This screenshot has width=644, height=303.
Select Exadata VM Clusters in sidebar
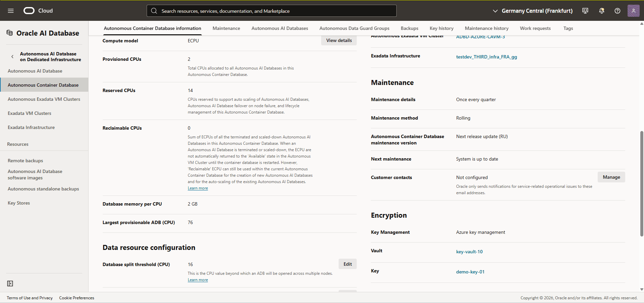point(30,113)
